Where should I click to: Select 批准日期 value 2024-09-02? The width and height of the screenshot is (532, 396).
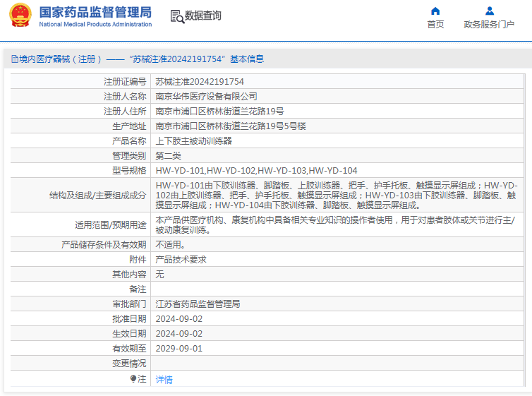coord(179,319)
